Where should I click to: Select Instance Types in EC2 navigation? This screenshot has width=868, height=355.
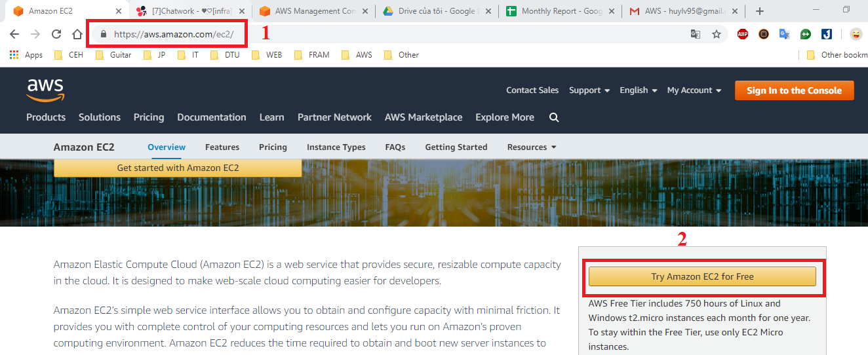click(x=336, y=147)
